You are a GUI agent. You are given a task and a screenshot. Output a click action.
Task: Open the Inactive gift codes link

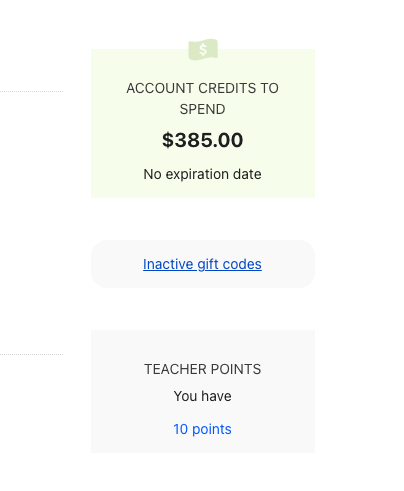[202, 264]
